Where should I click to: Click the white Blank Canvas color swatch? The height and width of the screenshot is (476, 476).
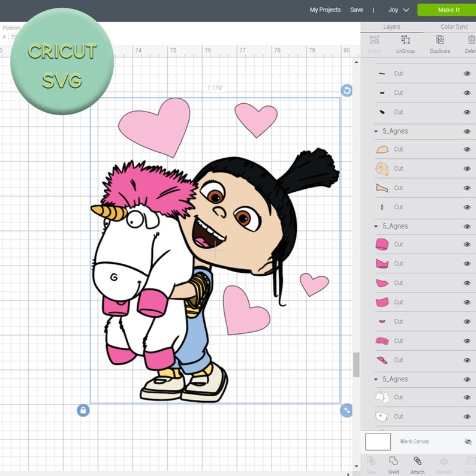click(378, 442)
